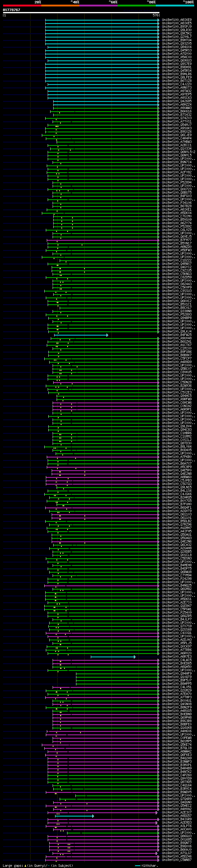197x868 pixels.
Task: Click the UniRef100_C9SSU3 label
Action: [x=177, y=291]
